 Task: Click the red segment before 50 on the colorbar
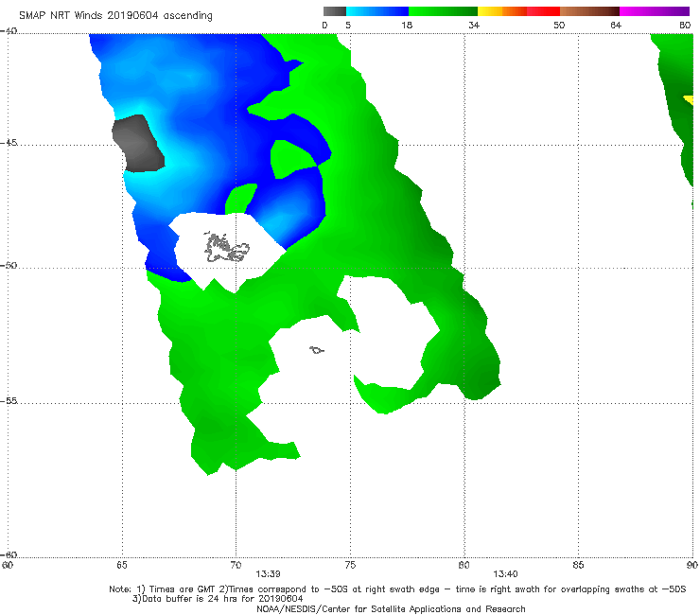coord(543,11)
